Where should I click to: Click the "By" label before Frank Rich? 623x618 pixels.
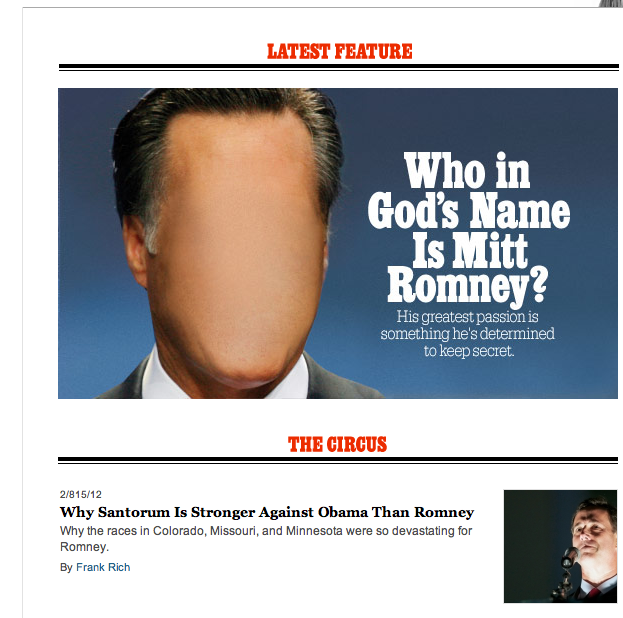click(66, 568)
